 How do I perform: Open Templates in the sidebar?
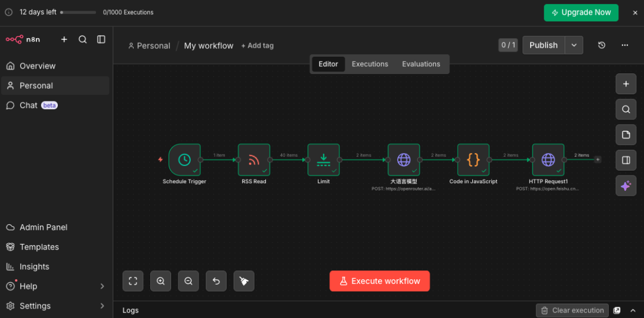(x=55, y=247)
